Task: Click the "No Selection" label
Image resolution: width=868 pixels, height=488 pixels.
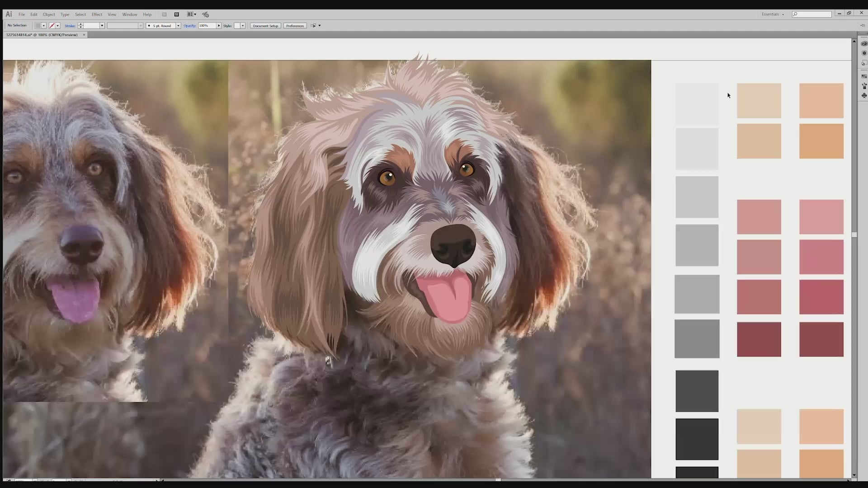Action: pyautogui.click(x=17, y=25)
